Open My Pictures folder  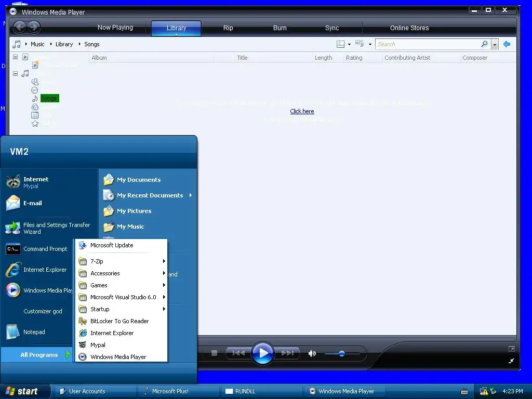click(x=148, y=211)
